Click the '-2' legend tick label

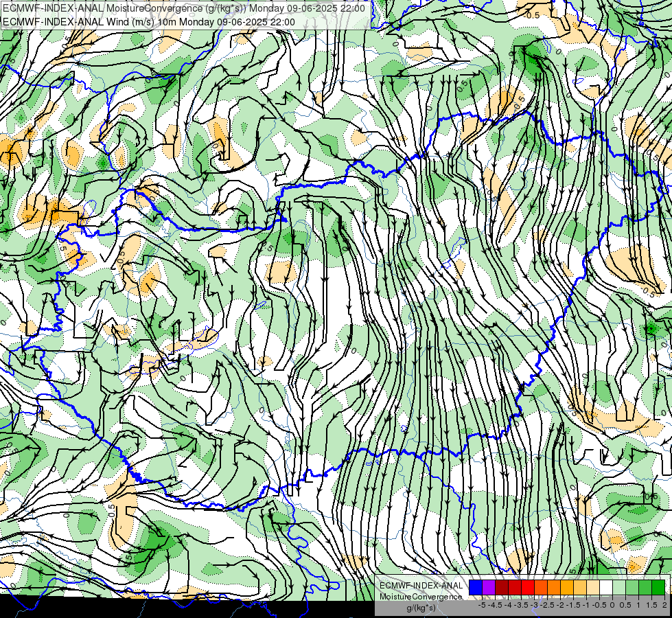click(560, 605)
